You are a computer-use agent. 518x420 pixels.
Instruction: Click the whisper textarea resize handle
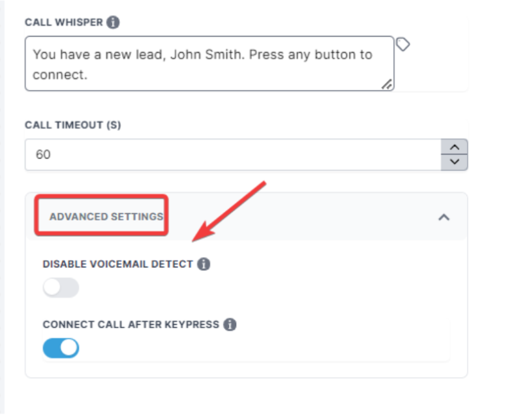tap(387, 83)
